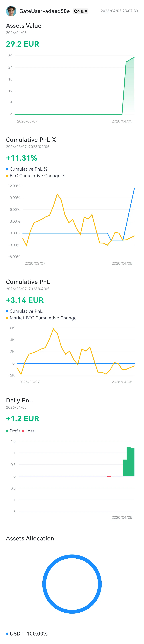Click the +11.31% cumulative PnL figure
The width and height of the screenshot is (144, 644).
click(22, 158)
